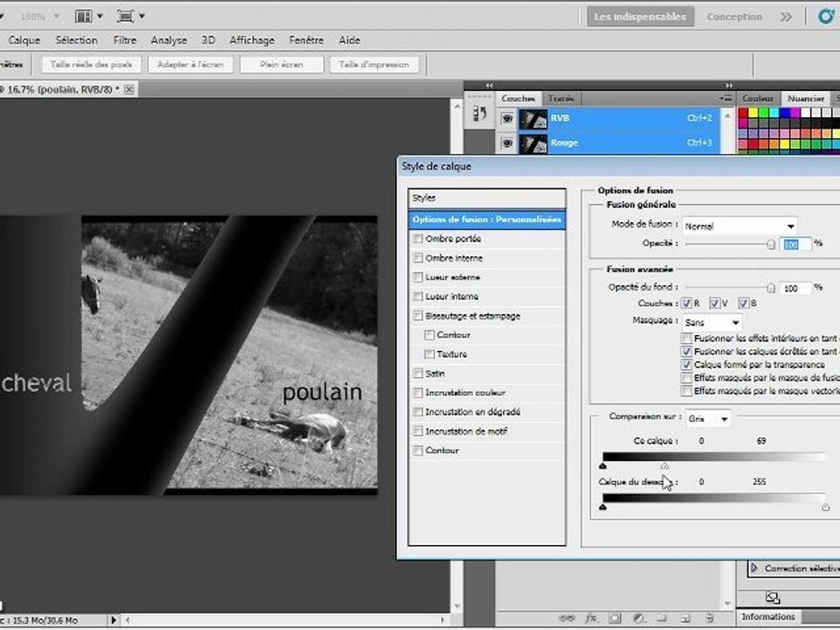Open Mode de fusion Normal dropdown
The width and height of the screenshot is (840, 630).
740,226
